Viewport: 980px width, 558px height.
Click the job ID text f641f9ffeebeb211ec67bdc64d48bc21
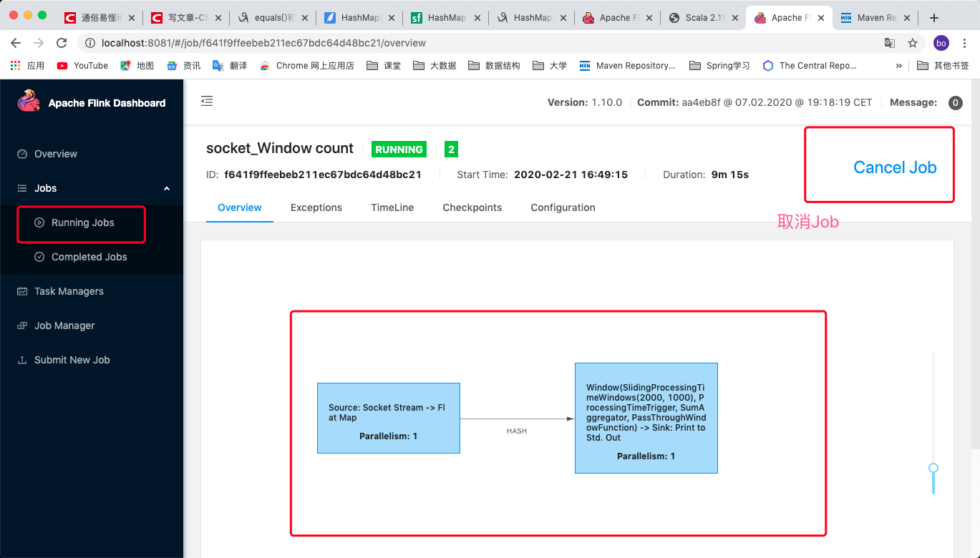pyautogui.click(x=323, y=175)
